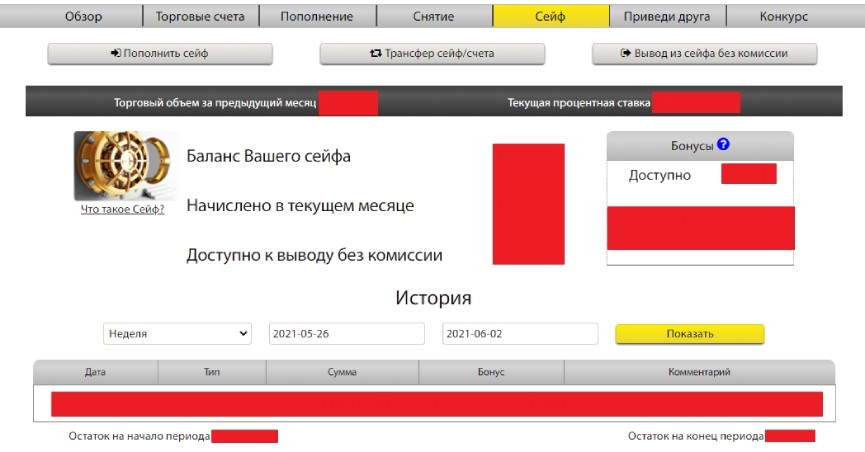Click Трансфер сейф/счета button
Screen dimensions: 865x452
tap(432, 54)
